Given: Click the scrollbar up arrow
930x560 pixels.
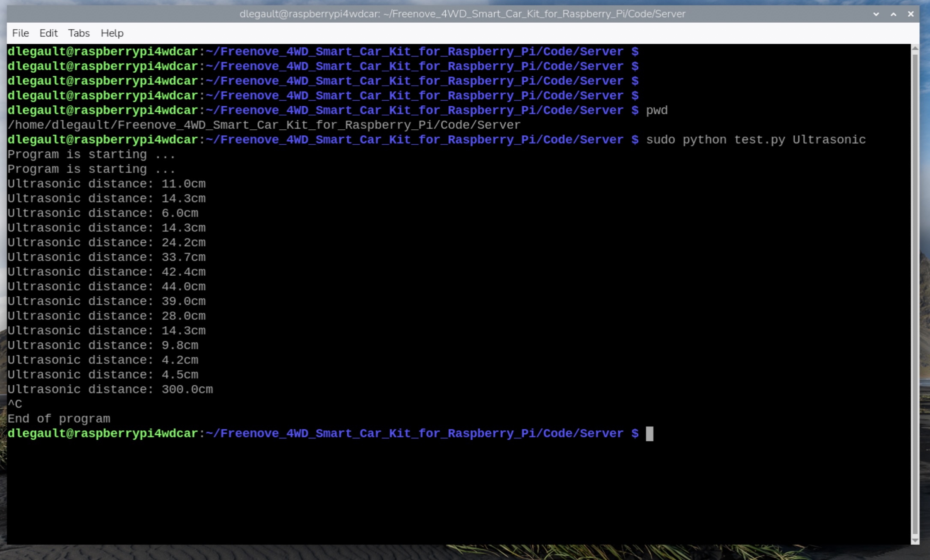Looking at the screenshot, I should [x=915, y=48].
